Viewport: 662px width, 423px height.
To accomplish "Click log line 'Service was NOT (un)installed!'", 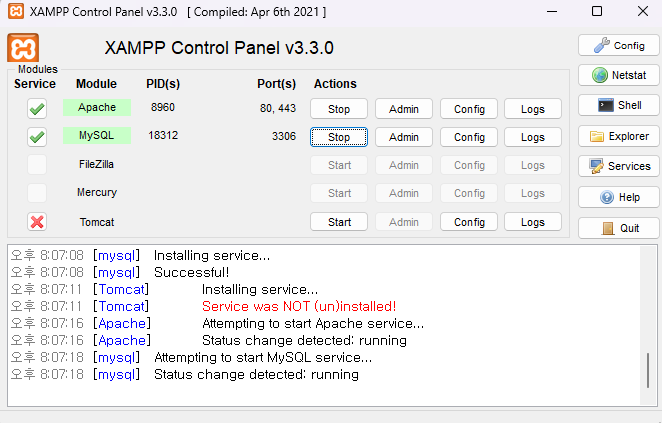I will coord(299,306).
